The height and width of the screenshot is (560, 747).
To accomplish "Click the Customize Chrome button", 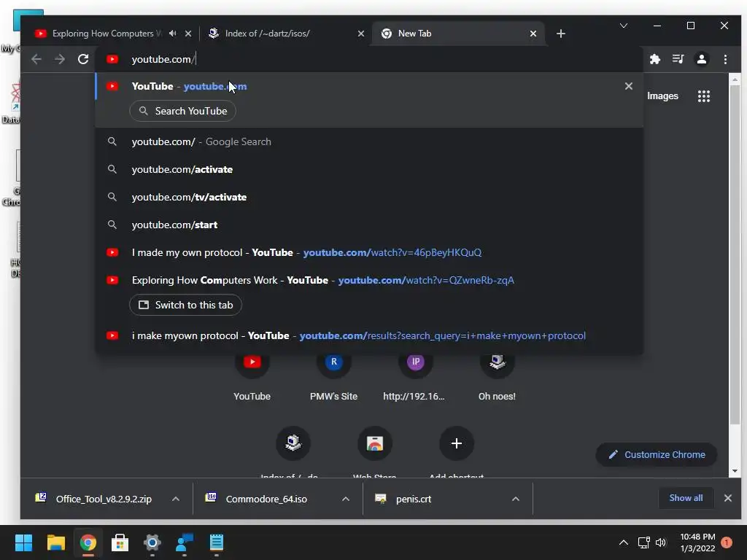I will click(657, 455).
